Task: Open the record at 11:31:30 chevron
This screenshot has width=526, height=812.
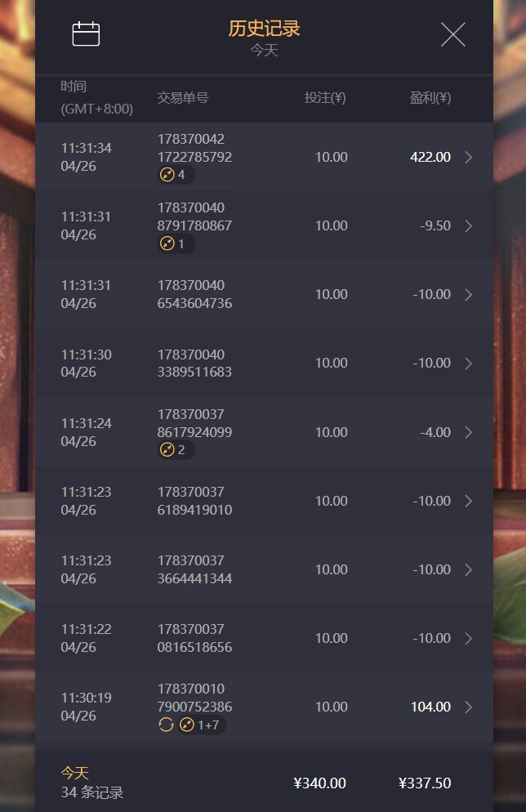Action: [x=469, y=363]
